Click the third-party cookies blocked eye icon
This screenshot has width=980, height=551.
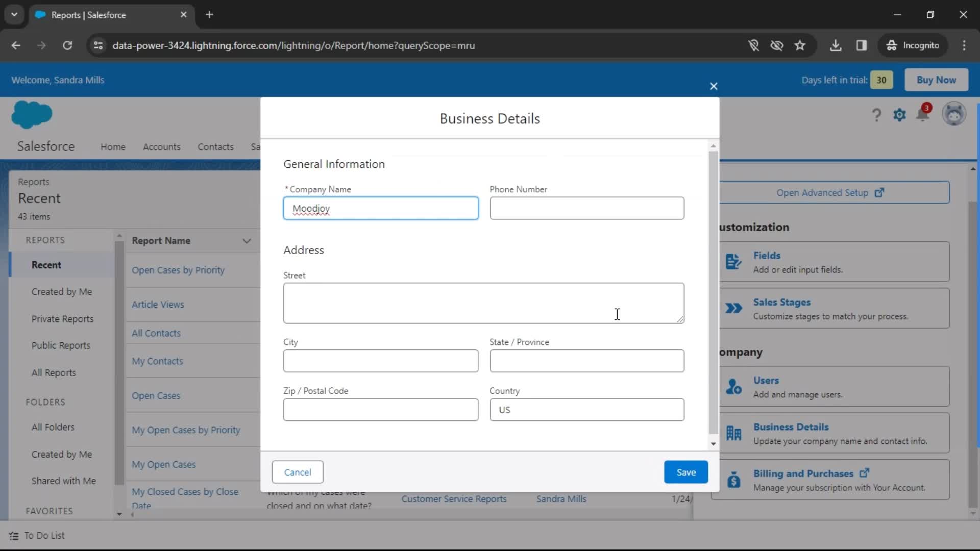(776, 45)
